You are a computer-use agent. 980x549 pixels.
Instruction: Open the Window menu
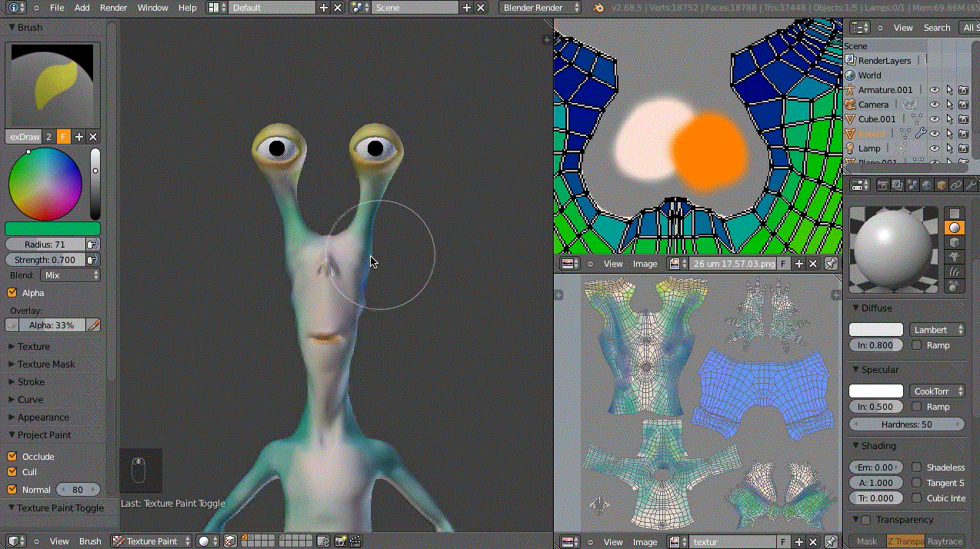[153, 8]
